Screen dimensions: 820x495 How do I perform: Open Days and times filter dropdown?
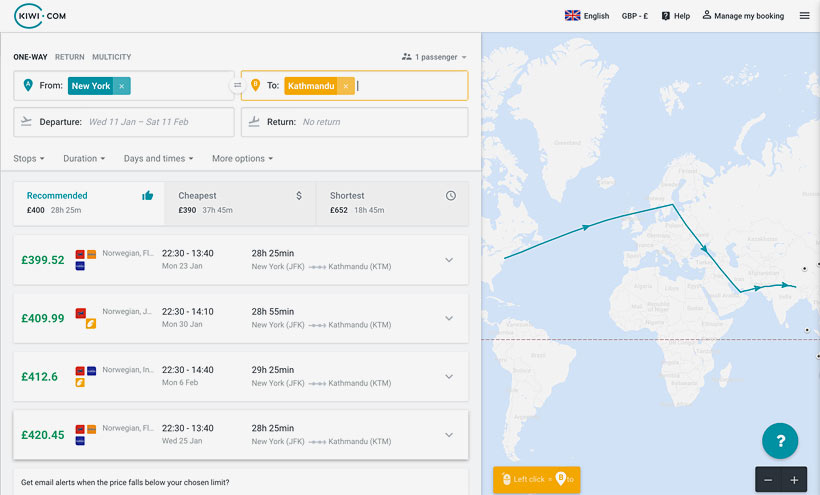pos(158,158)
